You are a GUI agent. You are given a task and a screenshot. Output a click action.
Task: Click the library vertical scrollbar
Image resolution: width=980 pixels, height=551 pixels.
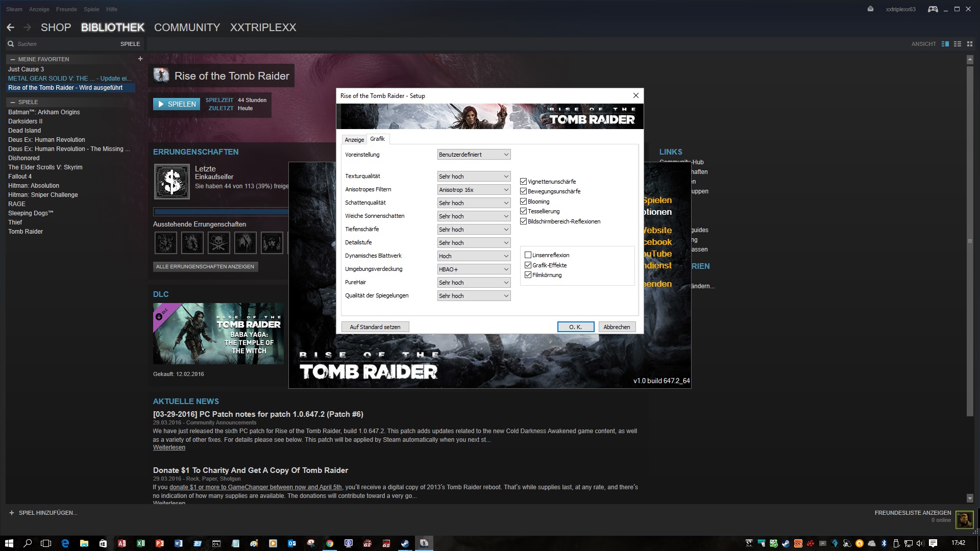[x=970, y=240]
